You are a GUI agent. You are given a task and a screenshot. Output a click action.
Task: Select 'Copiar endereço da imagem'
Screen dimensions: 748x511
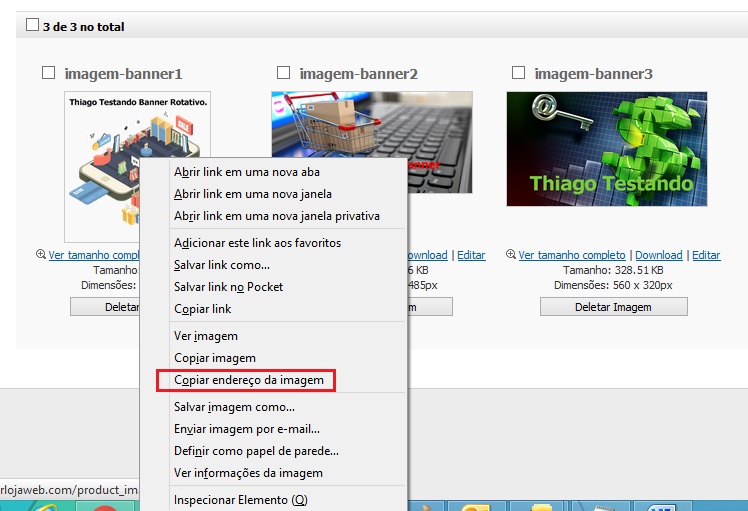[249, 380]
